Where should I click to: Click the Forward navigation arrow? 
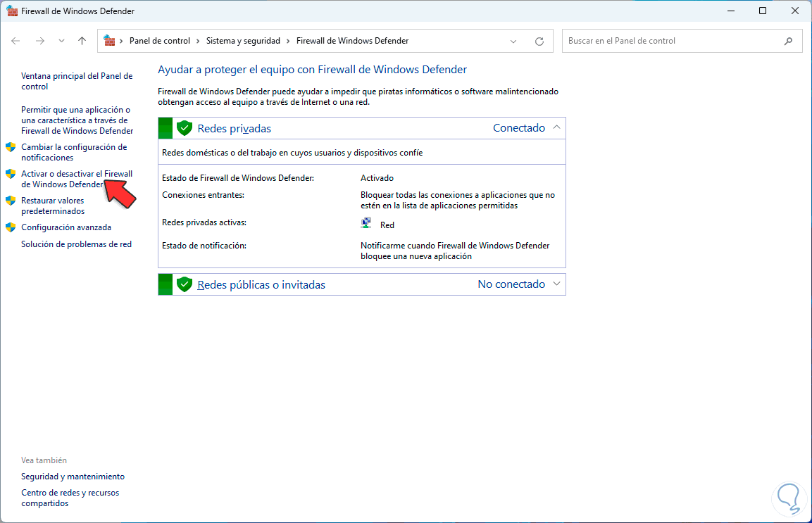(40, 41)
